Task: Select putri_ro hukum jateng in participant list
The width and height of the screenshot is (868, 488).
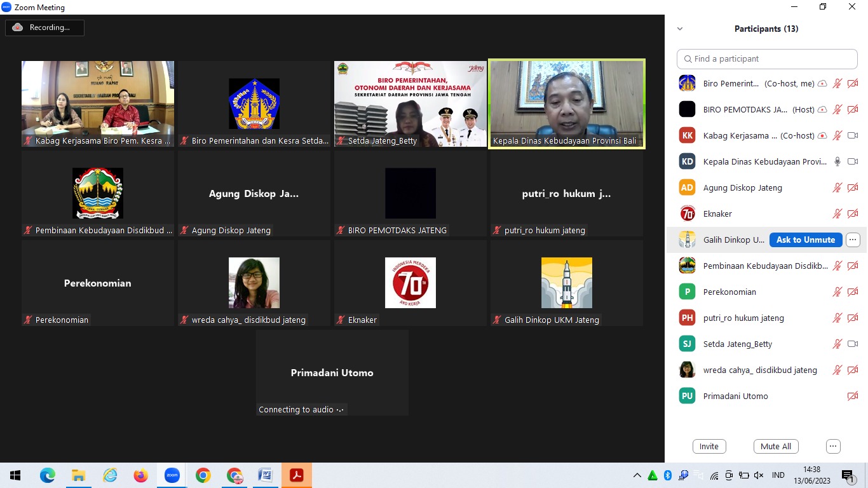Action: click(x=743, y=318)
